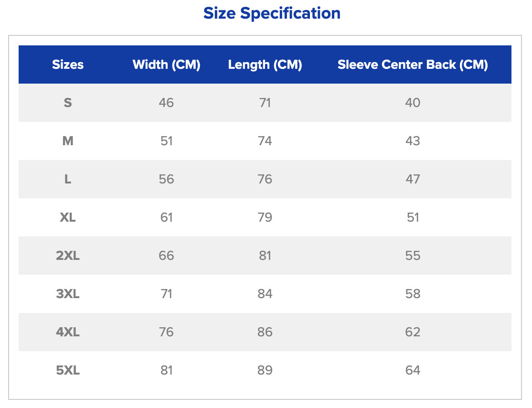Image resolution: width=532 pixels, height=408 pixels.
Task: Select the 5XL size row label
Action: (68, 370)
